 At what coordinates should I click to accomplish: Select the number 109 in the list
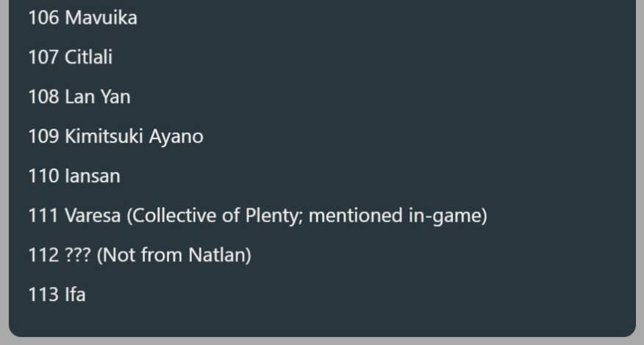pyautogui.click(x=43, y=137)
